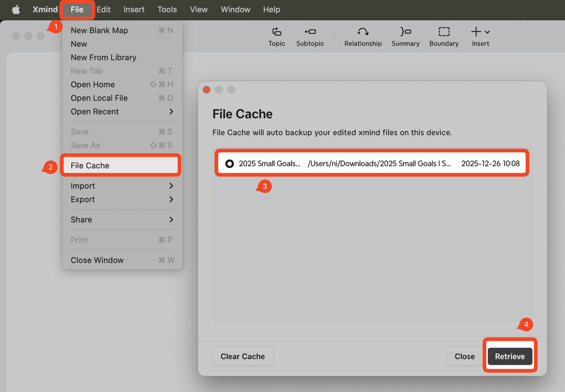Open the Insert menu in the menu bar
565x392 pixels.
click(x=134, y=10)
